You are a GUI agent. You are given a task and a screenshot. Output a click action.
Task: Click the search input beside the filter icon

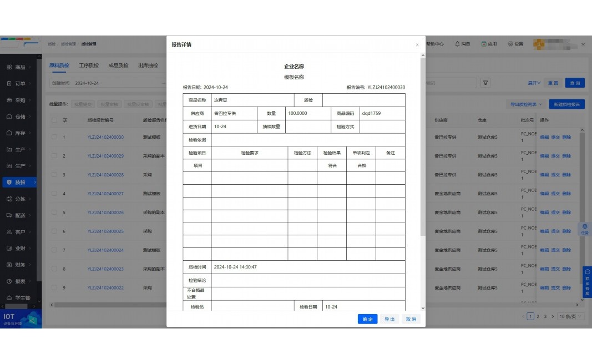click(x=451, y=83)
